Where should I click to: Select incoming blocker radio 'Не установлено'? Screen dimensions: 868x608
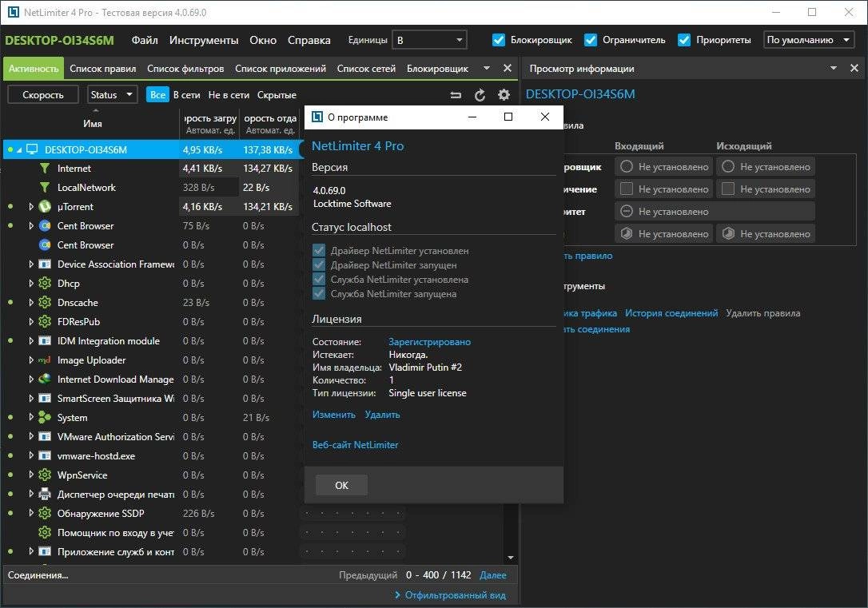[627, 166]
